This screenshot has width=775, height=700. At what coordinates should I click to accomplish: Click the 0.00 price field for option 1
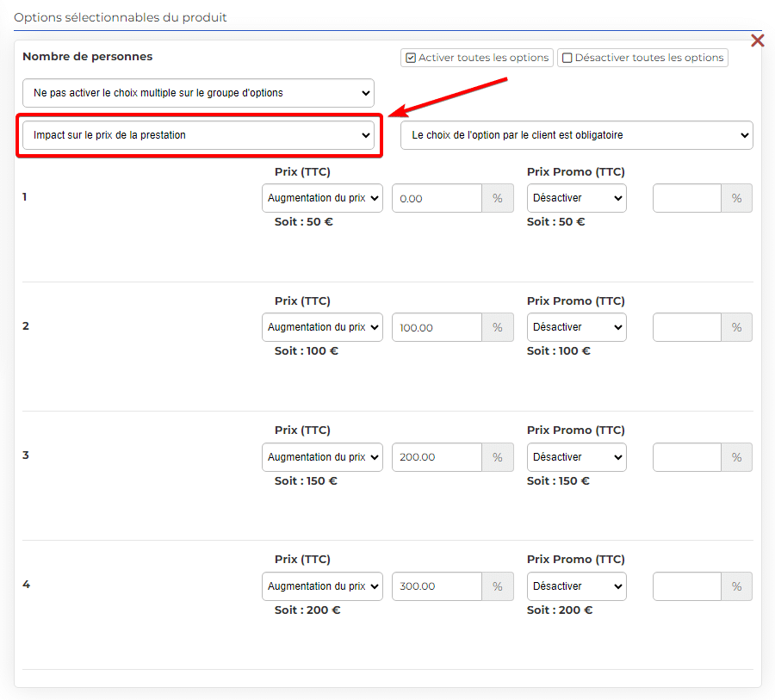(x=437, y=198)
